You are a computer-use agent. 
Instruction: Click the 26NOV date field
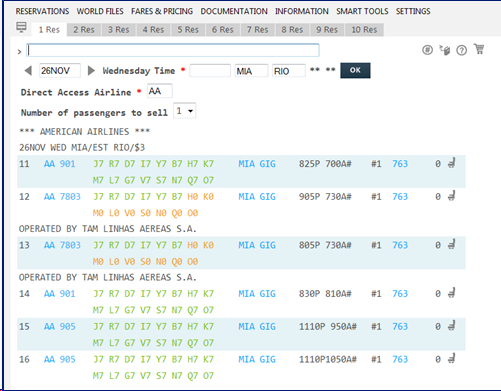pyautogui.click(x=60, y=71)
